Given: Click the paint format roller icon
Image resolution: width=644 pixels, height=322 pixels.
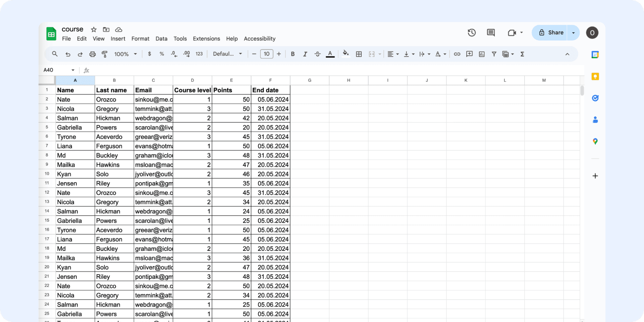Looking at the screenshot, I should [105, 54].
